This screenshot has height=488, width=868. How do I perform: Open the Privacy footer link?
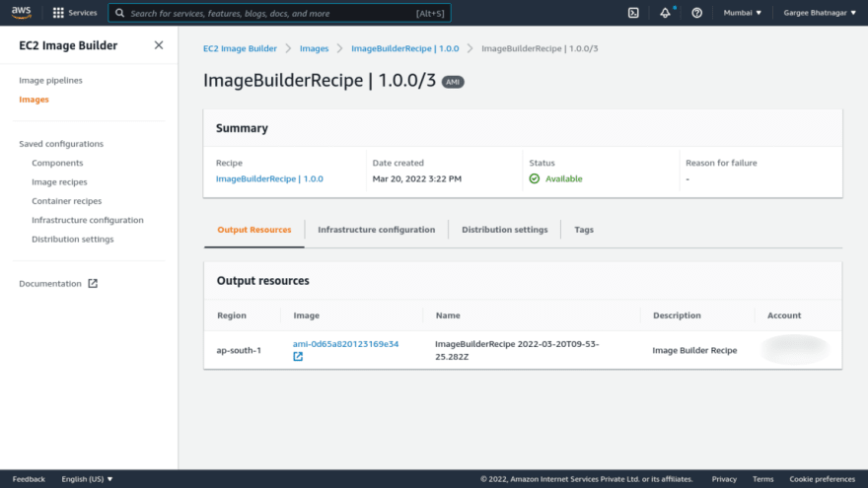click(x=724, y=479)
